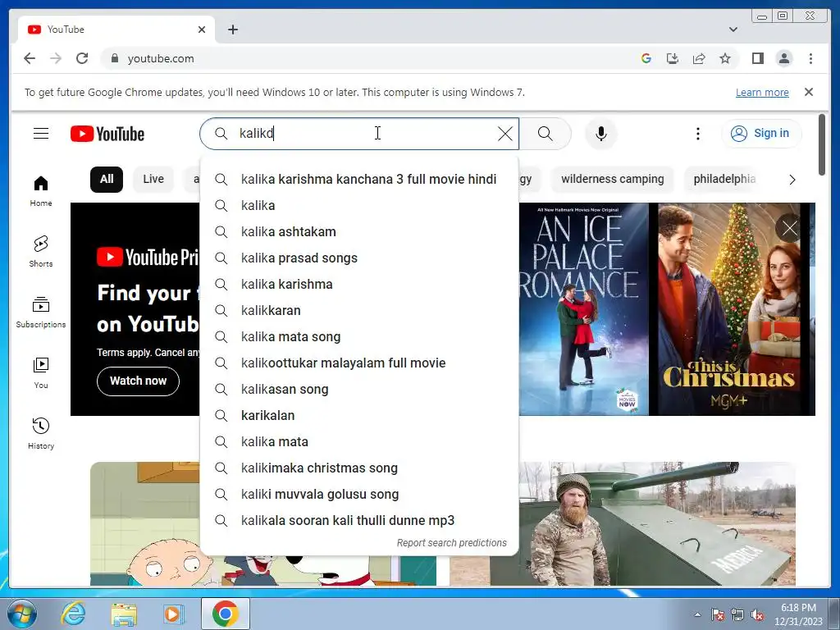Viewport: 840px width, 630px height.
Task: Open Subscriptions in the sidebar
Action: (x=41, y=313)
